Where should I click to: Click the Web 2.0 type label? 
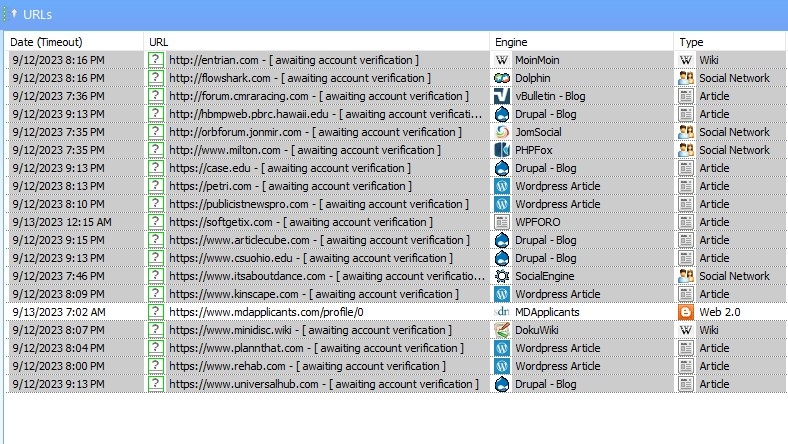pyautogui.click(x=720, y=312)
